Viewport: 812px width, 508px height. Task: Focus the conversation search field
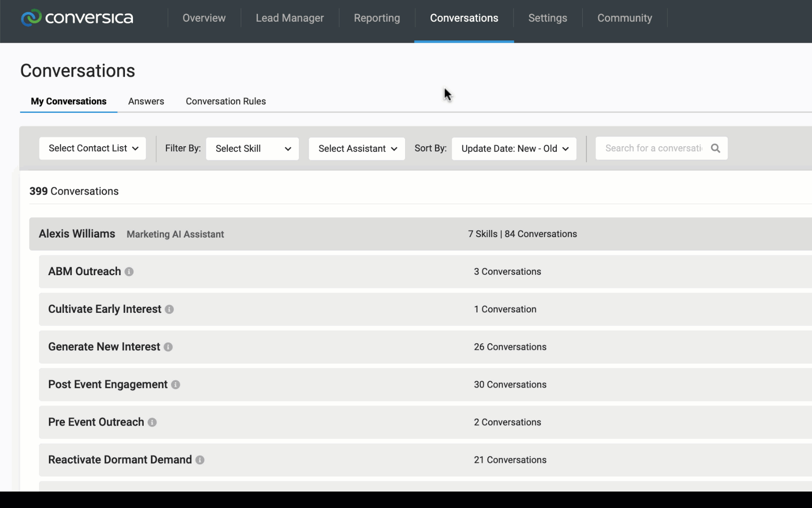[653, 148]
